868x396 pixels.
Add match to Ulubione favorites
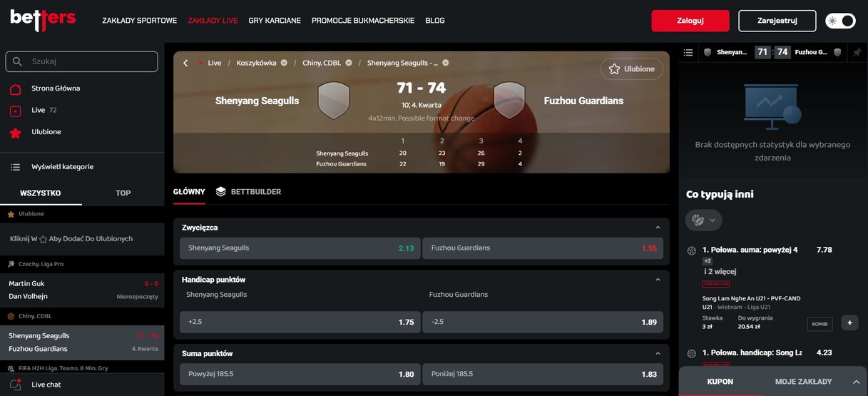pos(631,68)
